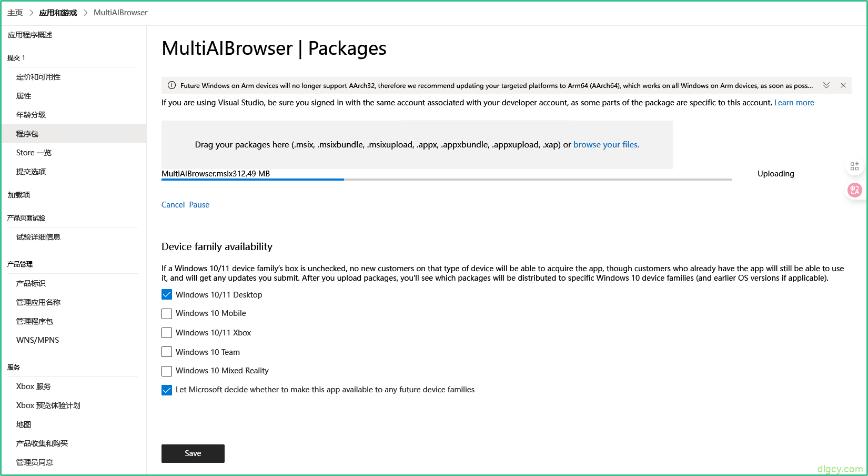Image resolution: width=868 pixels, height=476 pixels.
Task: Toggle Let Microsoft decide future device families
Action: (167, 390)
